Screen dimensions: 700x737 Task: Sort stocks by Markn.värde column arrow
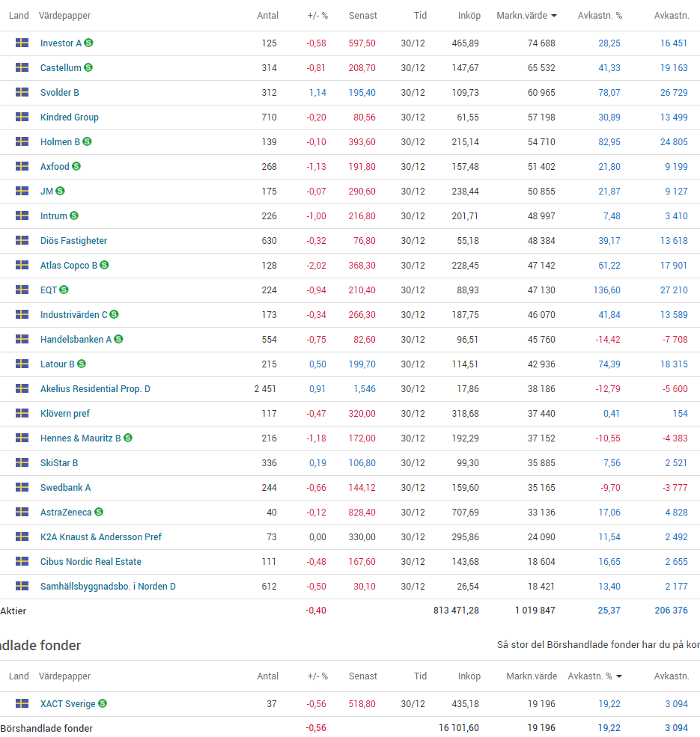pyautogui.click(x=554, y=16)
